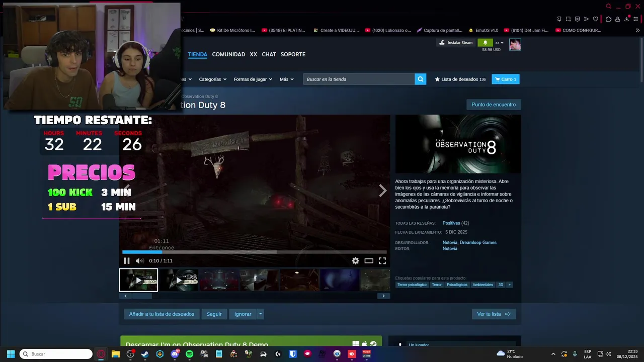Screen dimensions: 644x362
Task: Add a tag with the plus button
Action: 510,285
